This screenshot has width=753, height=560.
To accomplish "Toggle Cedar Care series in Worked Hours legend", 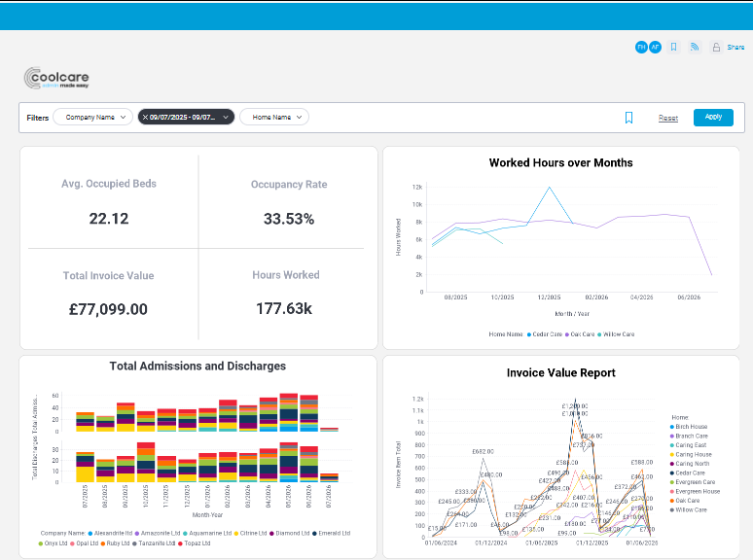I will pos(545,334).
